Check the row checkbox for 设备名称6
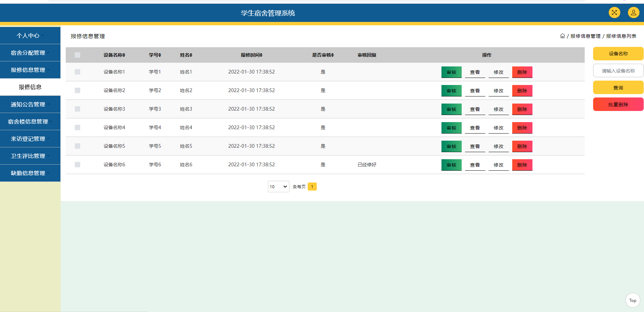644x312 pixels. (78, 165)
